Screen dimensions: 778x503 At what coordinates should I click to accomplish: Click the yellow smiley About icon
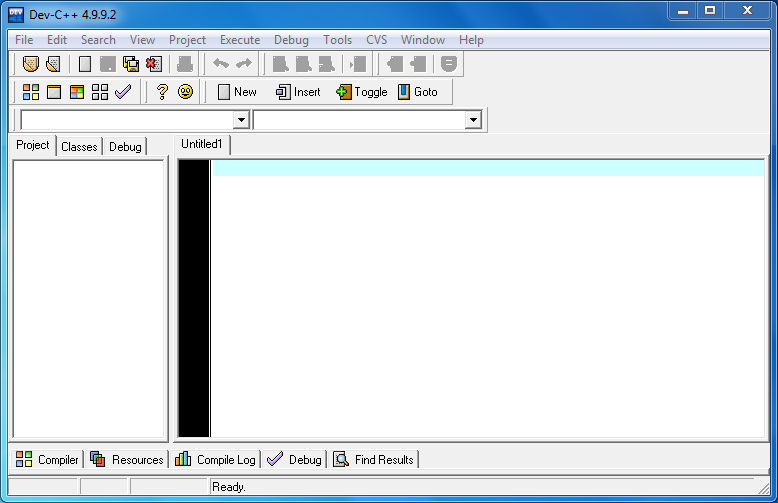pyautogui.click(x=186, y=92)
